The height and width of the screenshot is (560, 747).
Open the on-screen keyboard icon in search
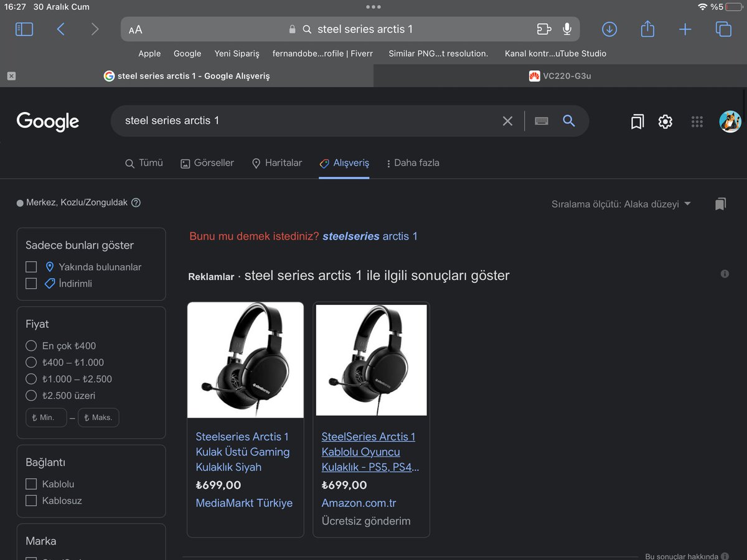coord(542,121)
